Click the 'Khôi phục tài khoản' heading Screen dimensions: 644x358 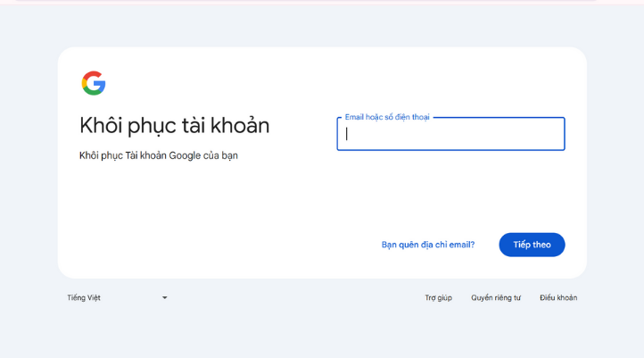coord(174,126)
